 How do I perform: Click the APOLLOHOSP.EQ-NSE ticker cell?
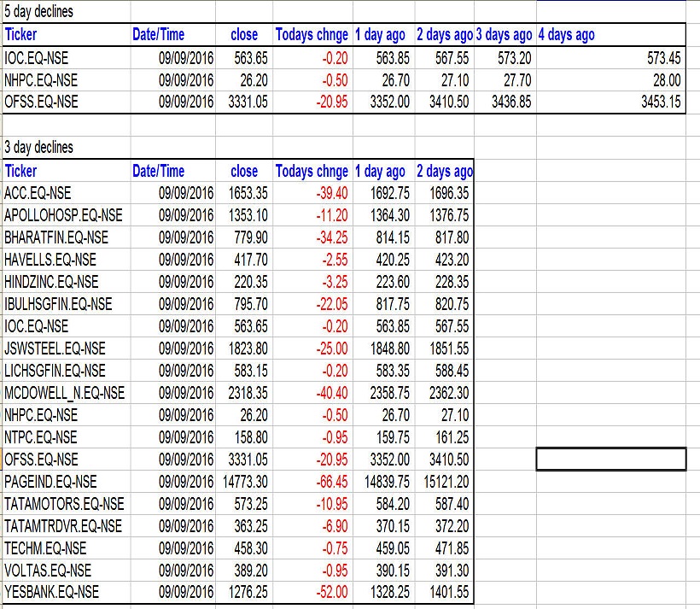pyautogui.click(x=63, y=215)
